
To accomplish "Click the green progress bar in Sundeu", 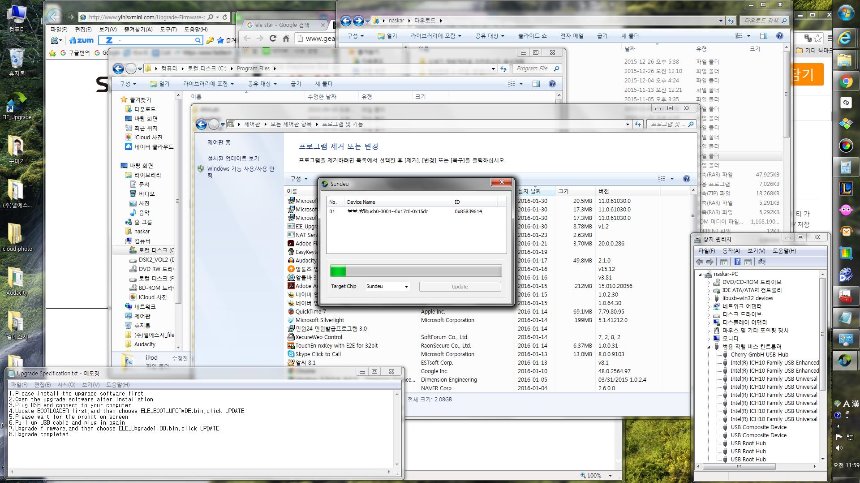I will (x=415, y=269).
